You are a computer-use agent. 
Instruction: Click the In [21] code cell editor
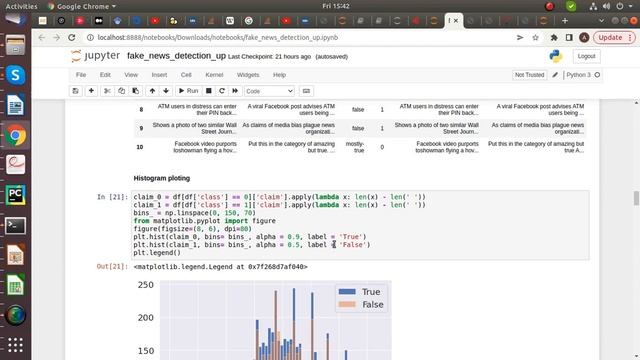click(360, 224)
